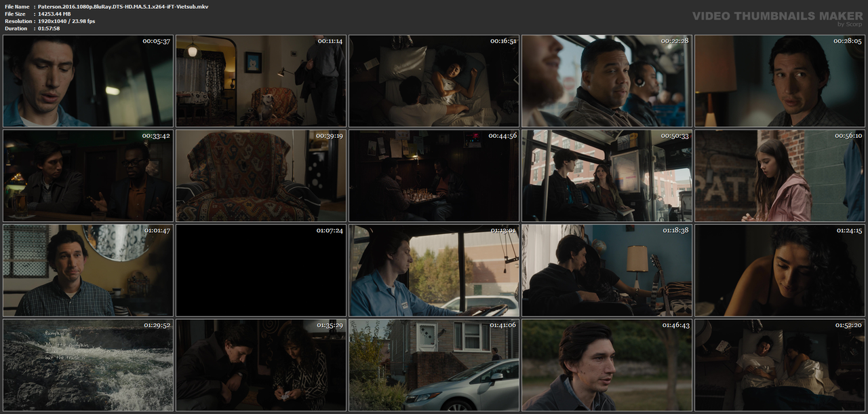Screen dimensions: 868x414
Task: Select the black frame thumbnail at 01:07:24
Action: pos(261,271)
